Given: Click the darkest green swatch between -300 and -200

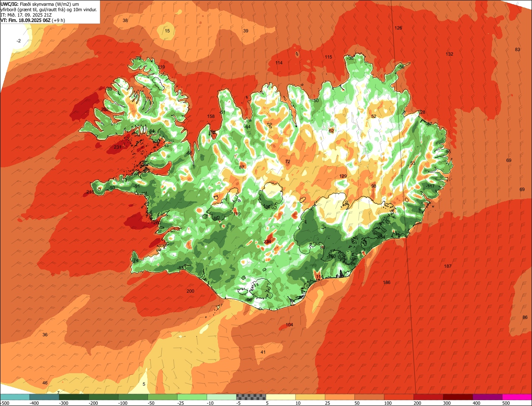Looking at the screenshot, I should point(74,397).
